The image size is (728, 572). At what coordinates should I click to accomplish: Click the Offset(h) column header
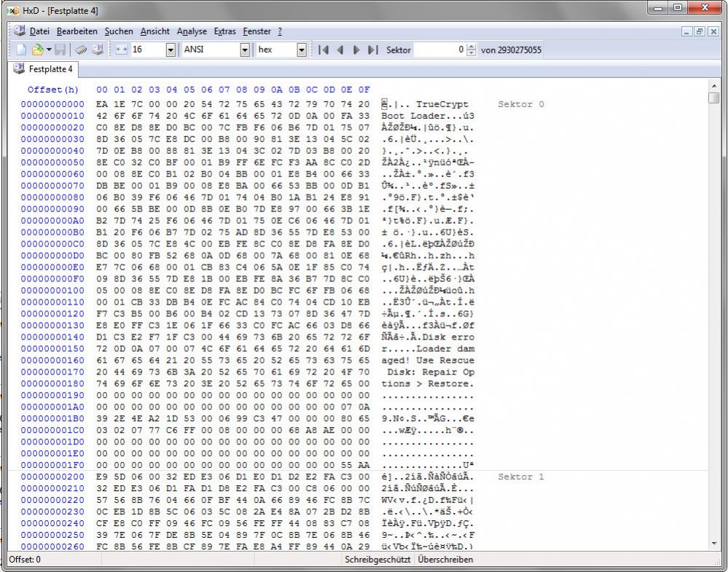click(x=53, y=90)
